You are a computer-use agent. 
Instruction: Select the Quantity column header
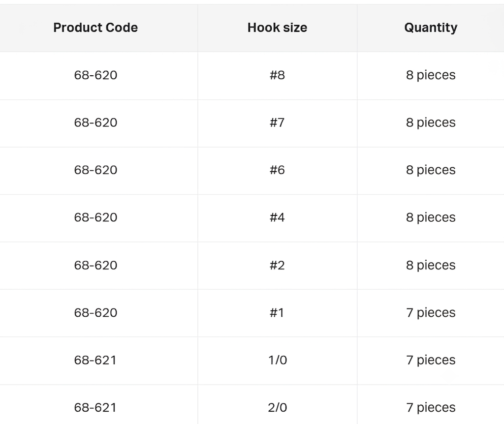pos(431,28)
